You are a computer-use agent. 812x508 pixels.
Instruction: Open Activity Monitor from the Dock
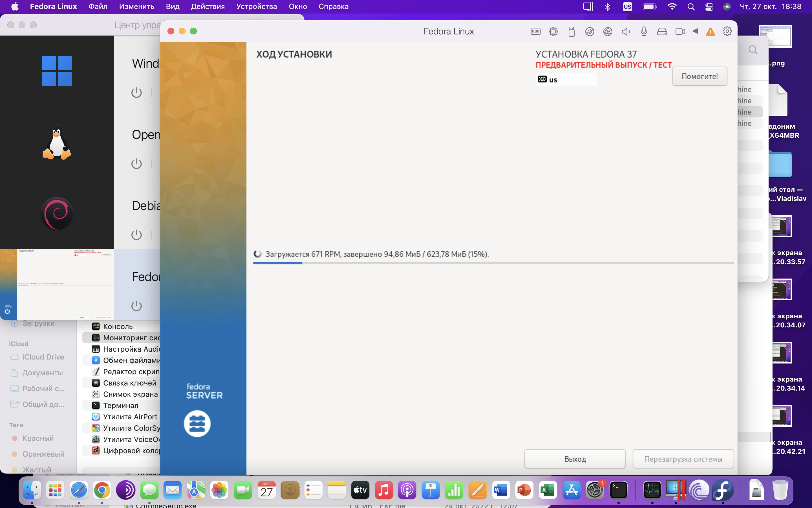652,491
